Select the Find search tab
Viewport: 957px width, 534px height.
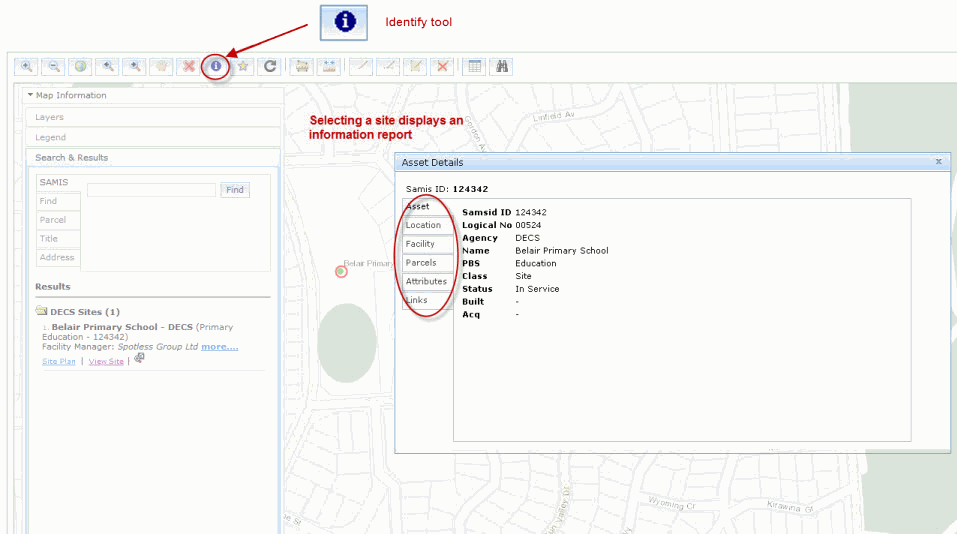point(59,201)
